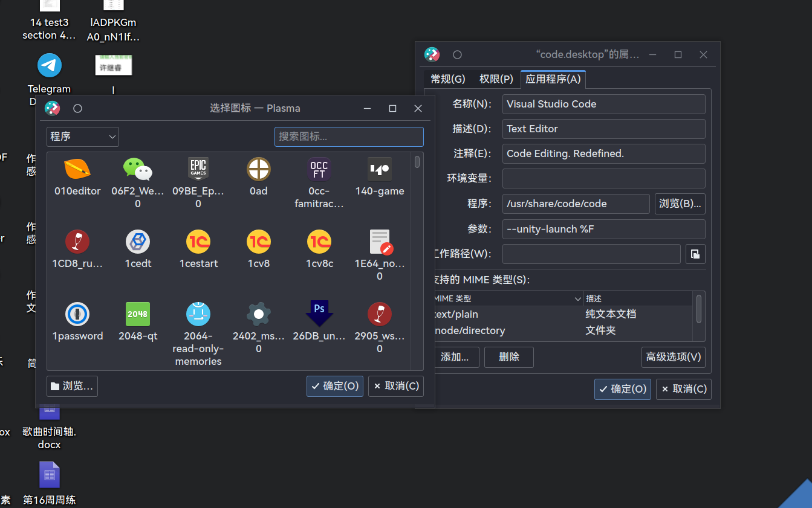Select the 1password icon

click(x=77, y=314)
